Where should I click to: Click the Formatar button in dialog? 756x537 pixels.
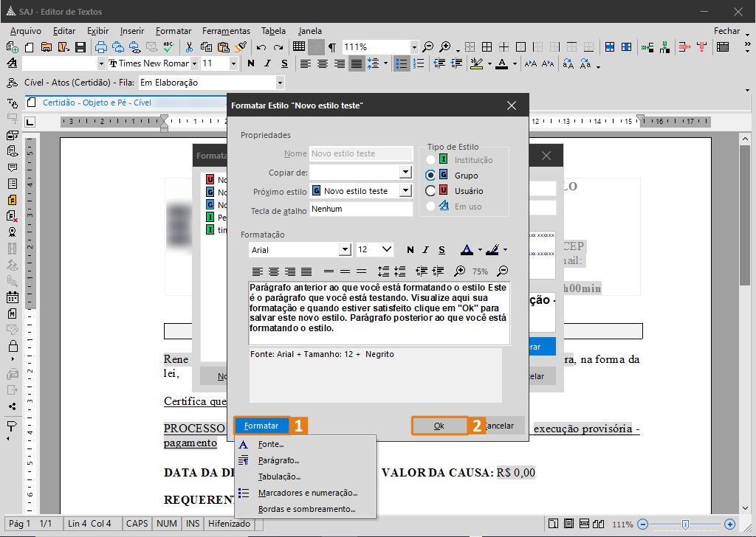261,426
